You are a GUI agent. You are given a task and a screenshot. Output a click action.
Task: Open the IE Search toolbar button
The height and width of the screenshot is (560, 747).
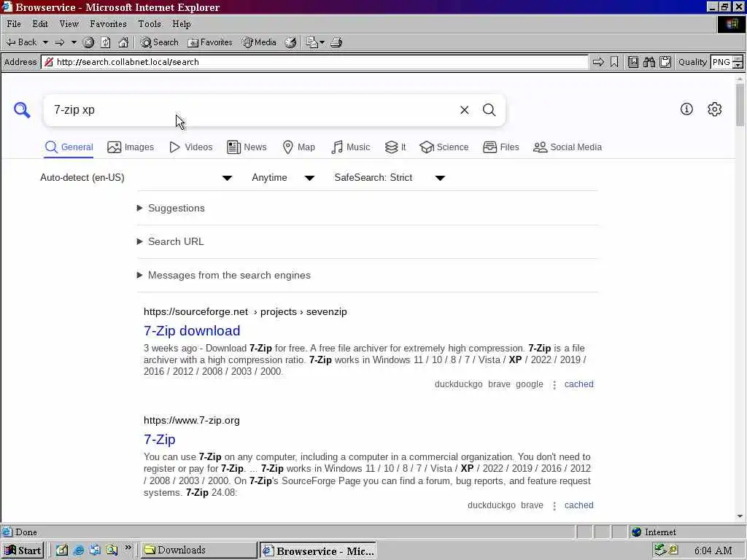tap(159, 42)
